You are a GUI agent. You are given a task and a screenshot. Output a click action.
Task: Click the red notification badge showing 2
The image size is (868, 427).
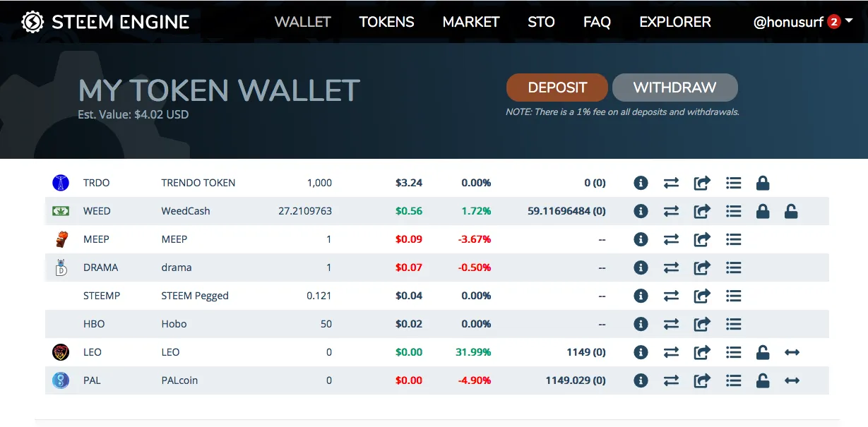[833, 22]
